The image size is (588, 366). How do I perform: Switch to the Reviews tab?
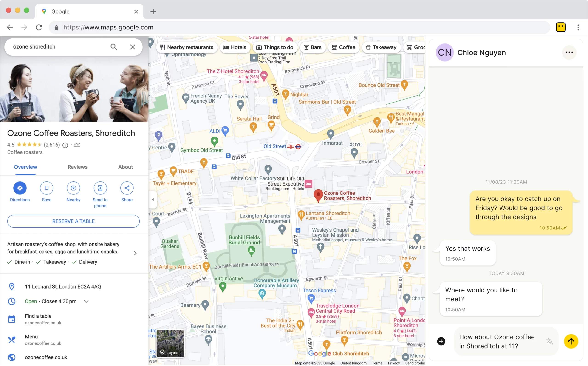coord(77,167)
